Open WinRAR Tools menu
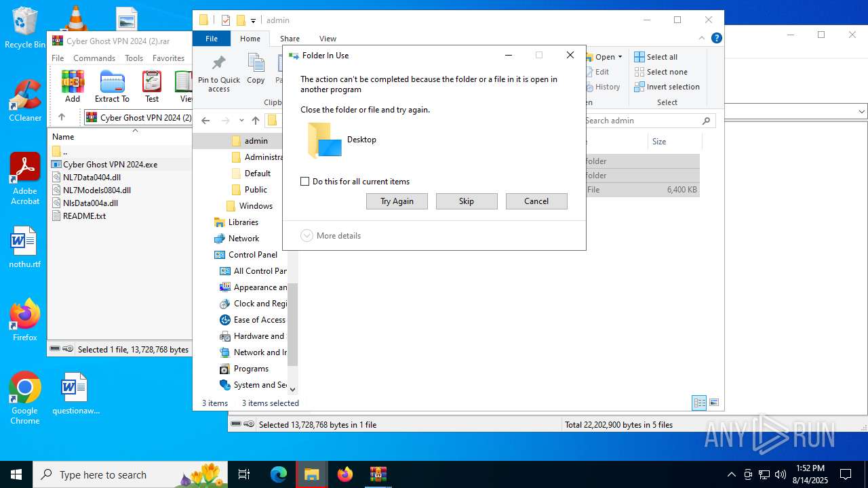Viewport: 868px width, 488px height. pos(134,58)
